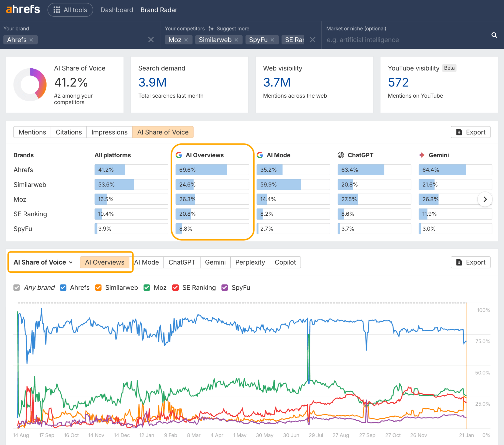This screenshot has height=445, width=504.
Task: Click the ChatGPT logo in the column header
Action: 341,155
